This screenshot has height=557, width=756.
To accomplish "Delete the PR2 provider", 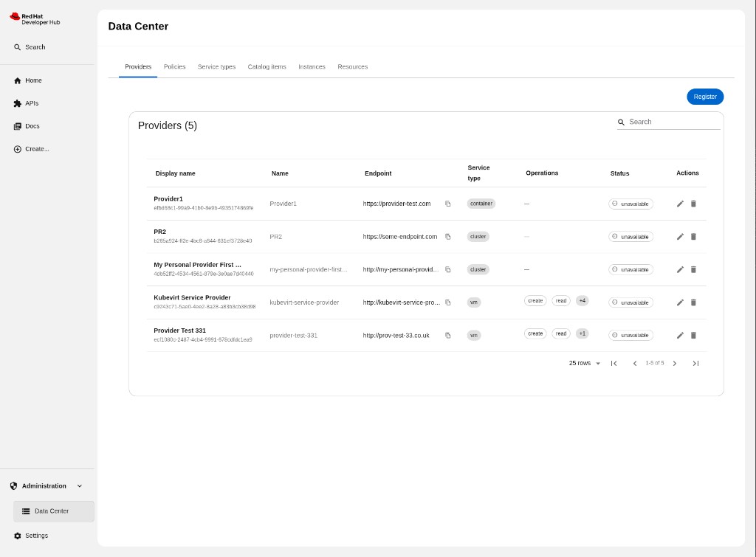I will point(693,237).
